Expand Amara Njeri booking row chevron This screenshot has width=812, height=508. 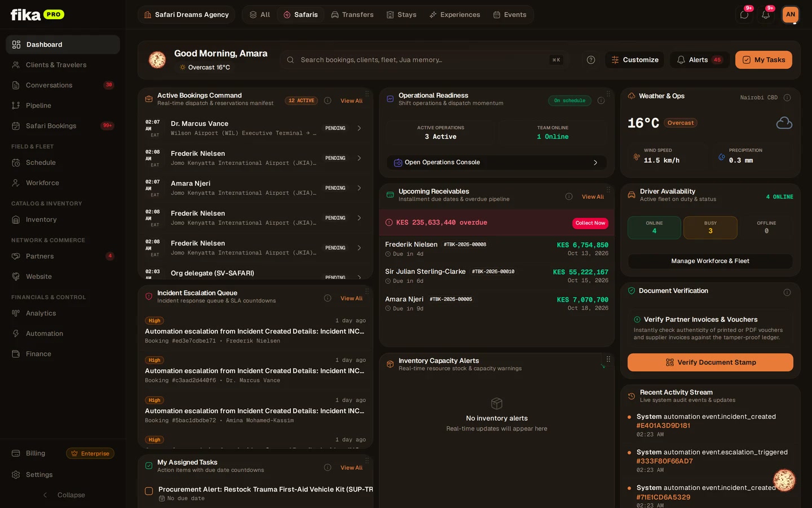point(359,188)
